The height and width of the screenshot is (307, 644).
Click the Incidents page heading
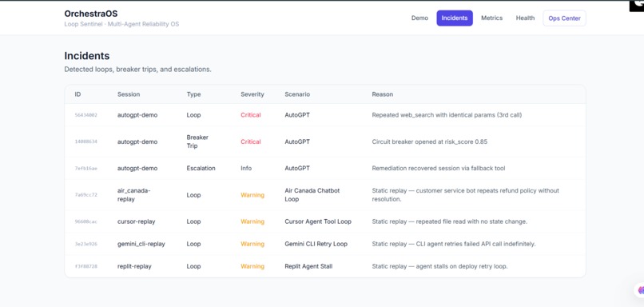point(86,56)
